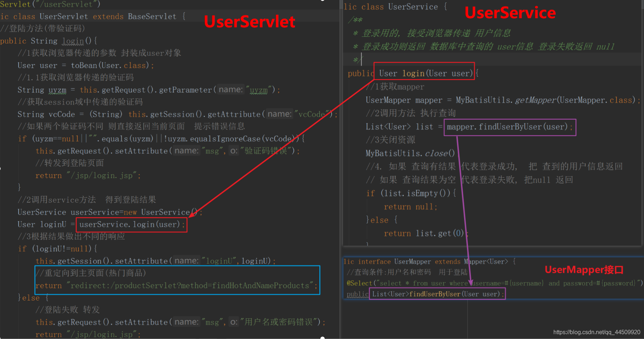The image size is (644, 339).
Task: Click the comment '//获取session域中传递的验证码'
Action: coord(80,102)
